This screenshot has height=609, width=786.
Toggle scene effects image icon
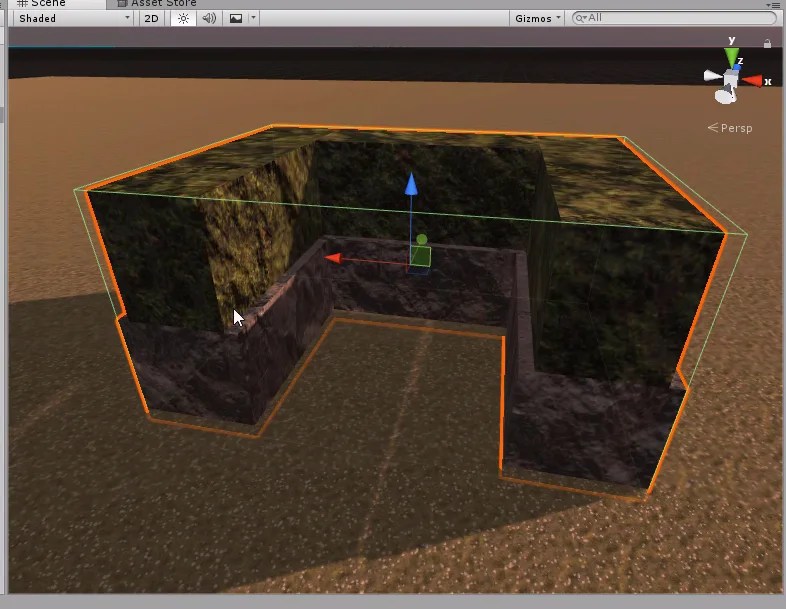(236, 19)
